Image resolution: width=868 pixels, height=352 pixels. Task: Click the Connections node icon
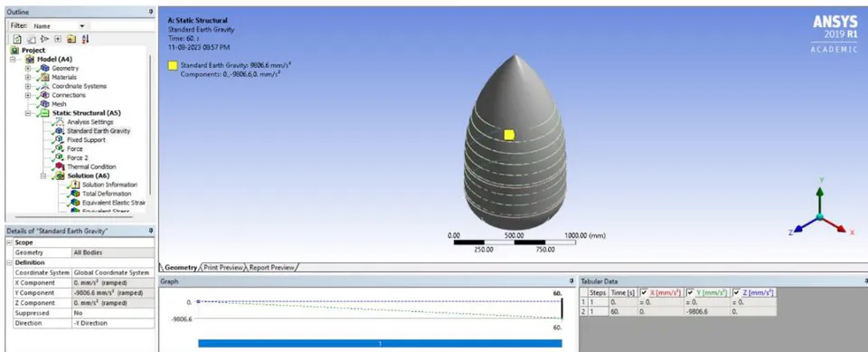[44, 95]
